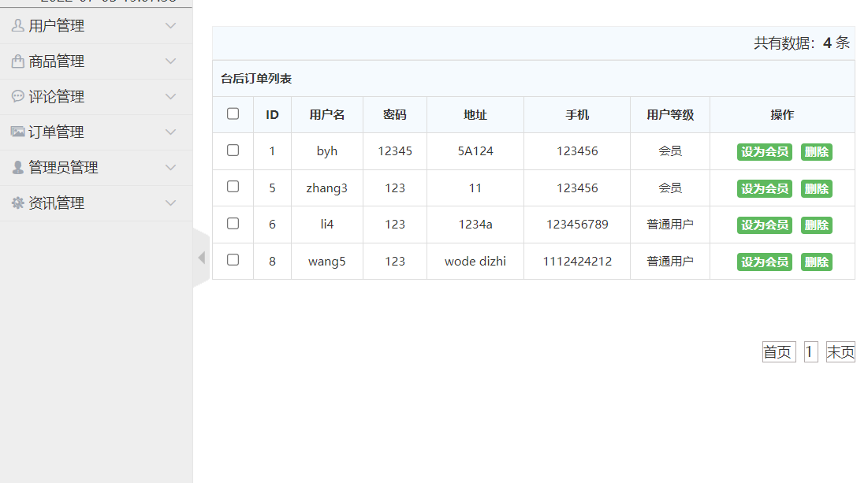868x483 pixels.
Task: Expand the 订单管理 chevron
Action: coord(170,132)
